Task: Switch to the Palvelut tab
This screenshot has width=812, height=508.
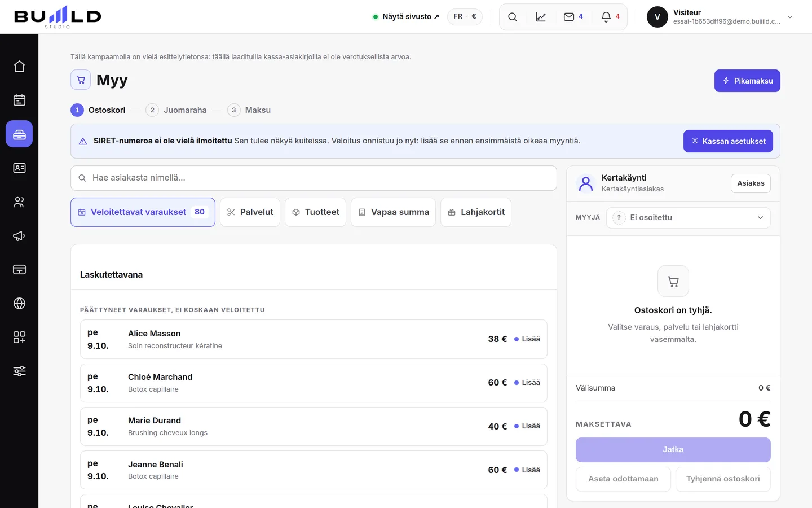Action: [x=250, y=212]
